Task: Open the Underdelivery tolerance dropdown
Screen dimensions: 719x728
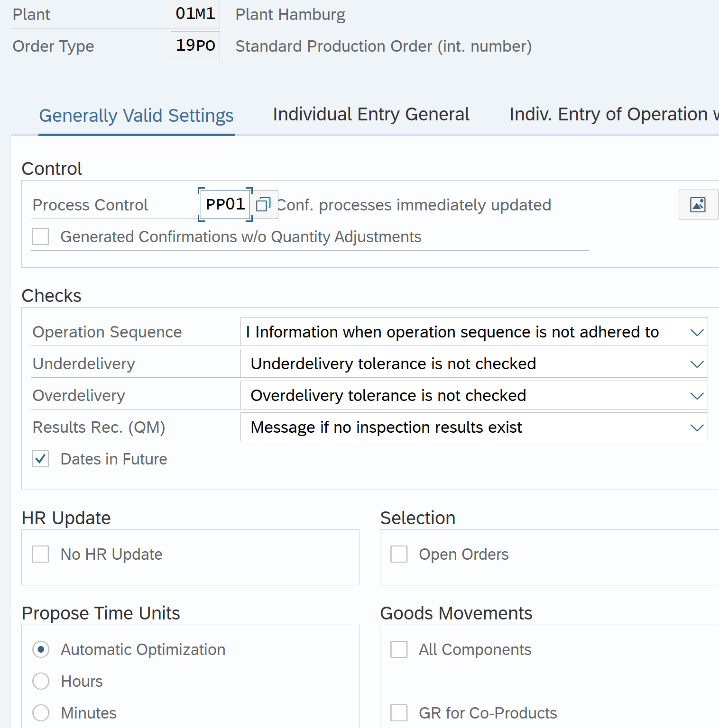Action: coord(696,364)
